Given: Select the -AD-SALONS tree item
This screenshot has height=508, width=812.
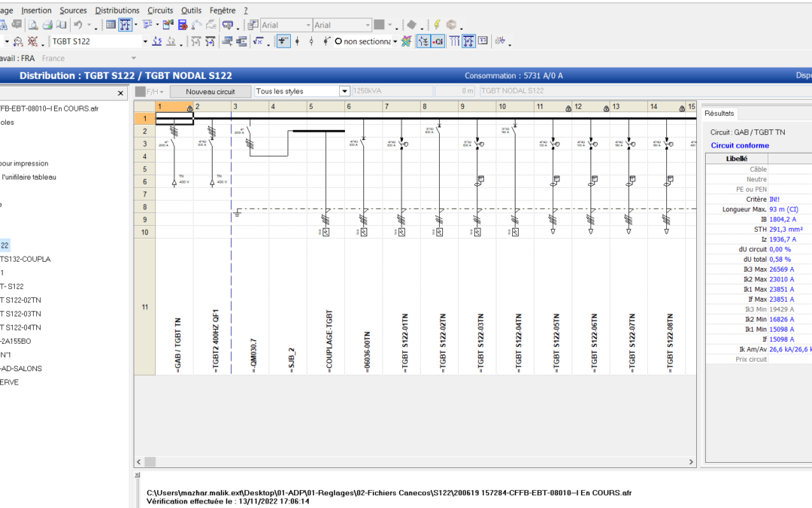Looking at the screenshot, I should click(21, 368).
